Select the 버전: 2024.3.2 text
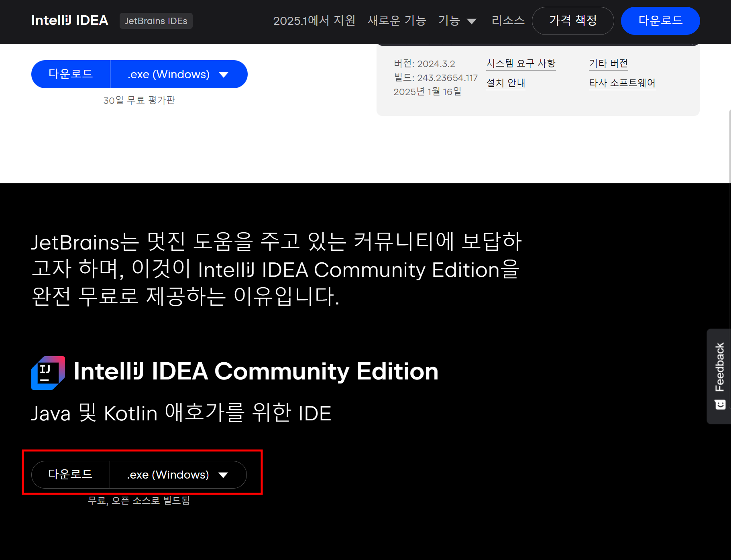 (x=424, y=64)
